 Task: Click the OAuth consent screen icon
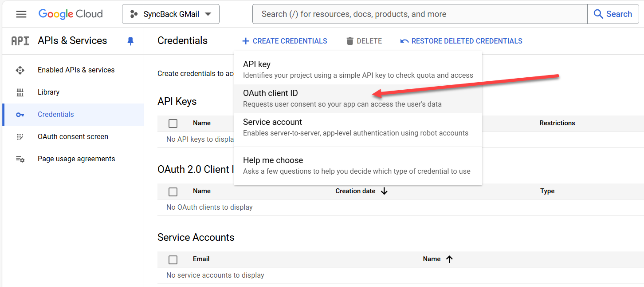[20, 137]
